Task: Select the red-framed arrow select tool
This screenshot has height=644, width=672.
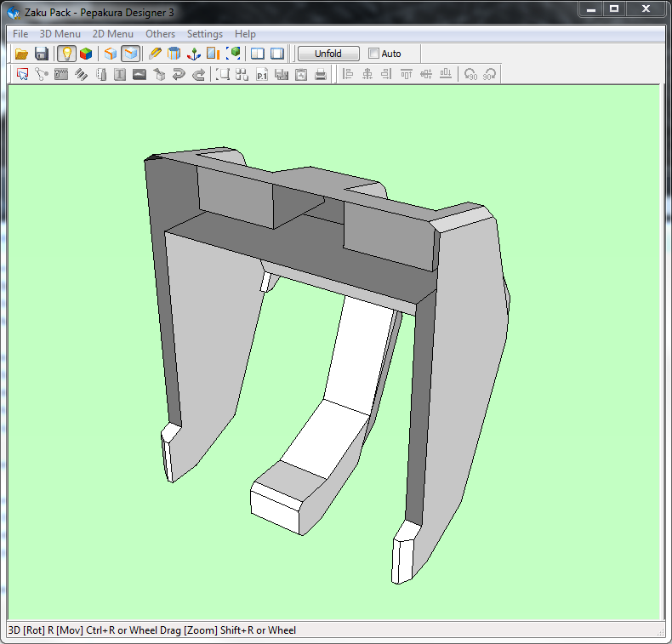Action: [x=22, y=74]
